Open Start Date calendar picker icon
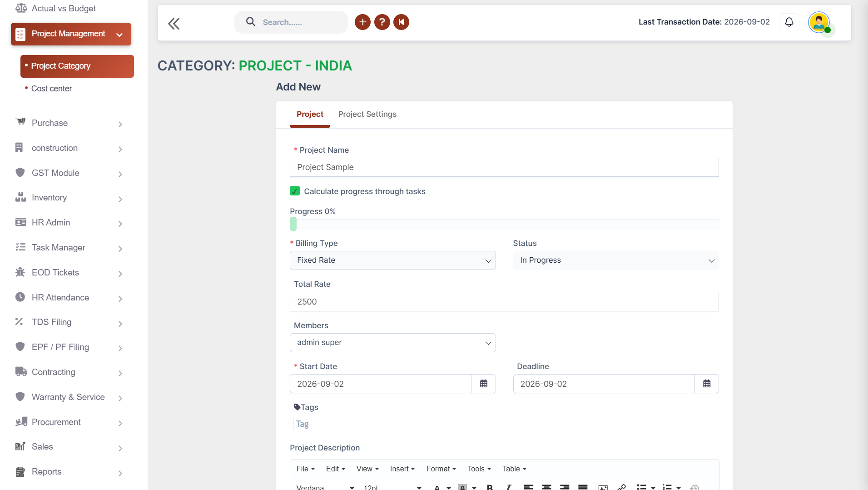 (x=484, y=384)
